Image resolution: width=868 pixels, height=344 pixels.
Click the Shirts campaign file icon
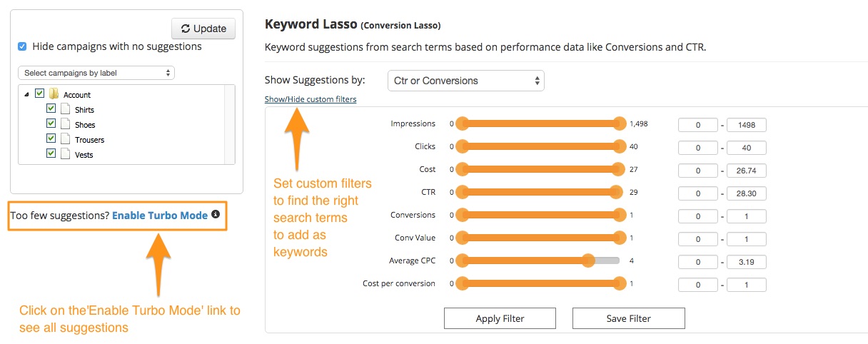tap(65, 109)
